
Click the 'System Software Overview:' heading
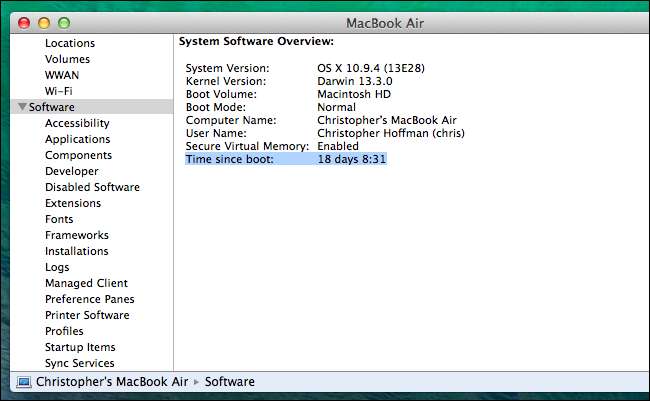point(256,41)
